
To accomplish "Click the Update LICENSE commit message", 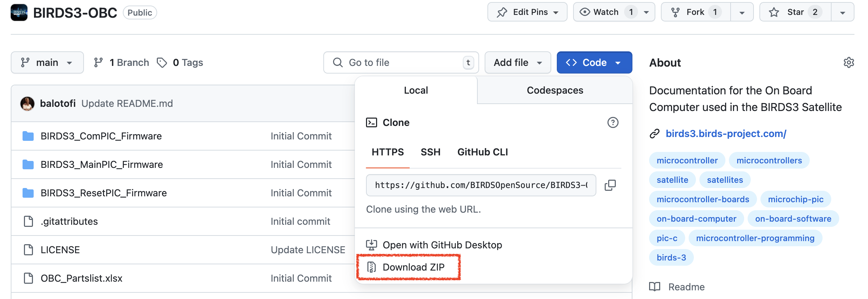I will 308,250.
